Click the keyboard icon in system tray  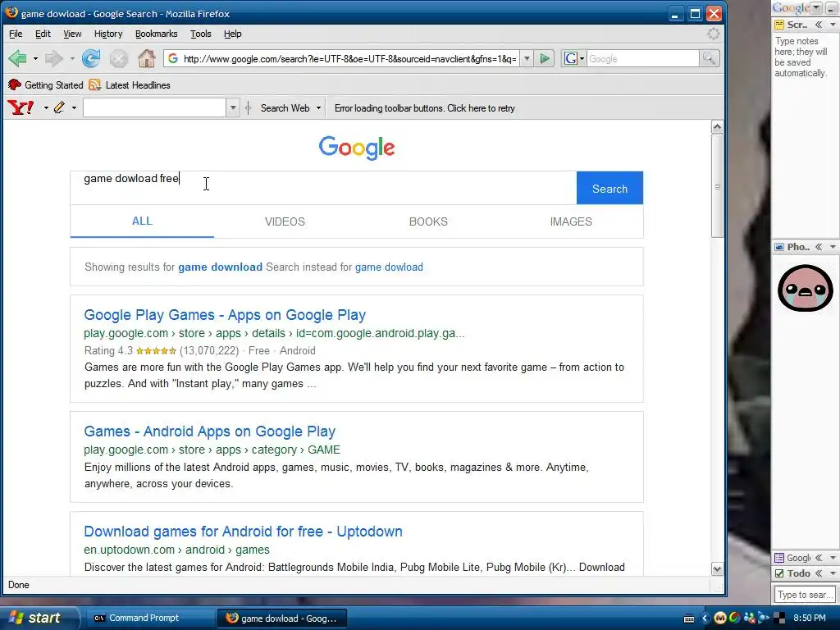(689, 619)
